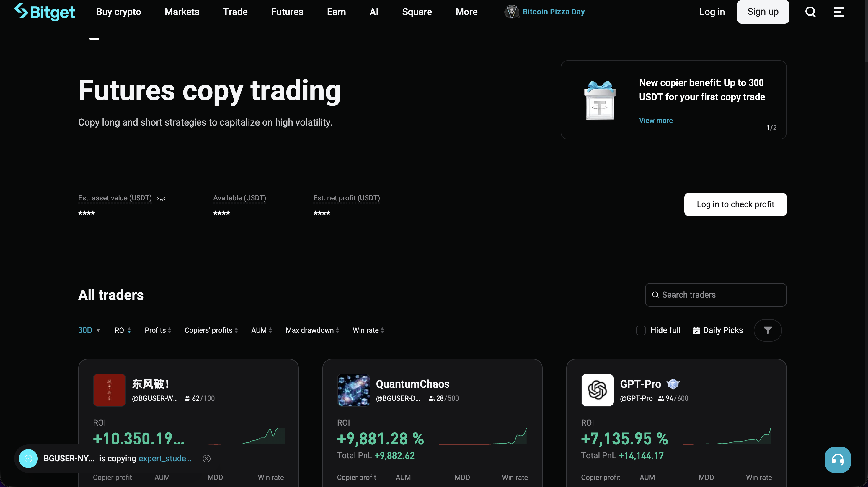The width and height of the screenshot is (868, 487).
Task: Click the 94/600 copiers icon for GPT-Pro
Action: point(661,398)
